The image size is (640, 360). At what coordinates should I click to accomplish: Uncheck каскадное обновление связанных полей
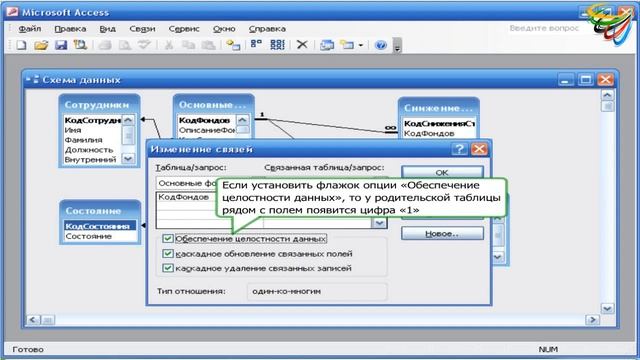coord(167,253)
